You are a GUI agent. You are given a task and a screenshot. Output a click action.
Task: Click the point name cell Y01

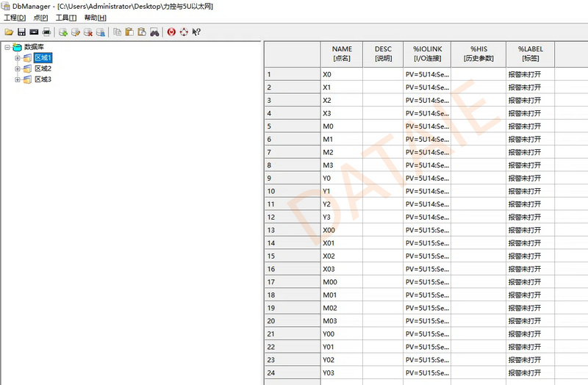(342, 347)
